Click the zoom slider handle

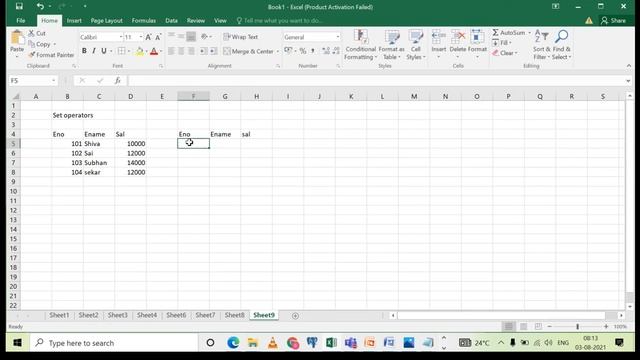point(578,327)
